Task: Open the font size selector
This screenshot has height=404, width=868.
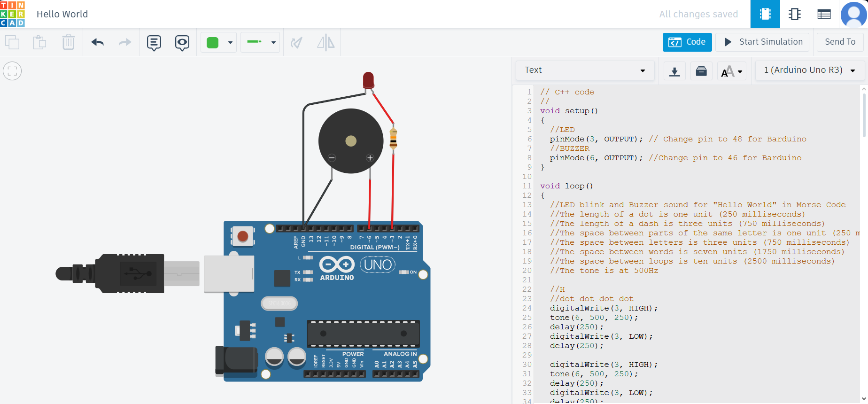Action: (731, 71)
